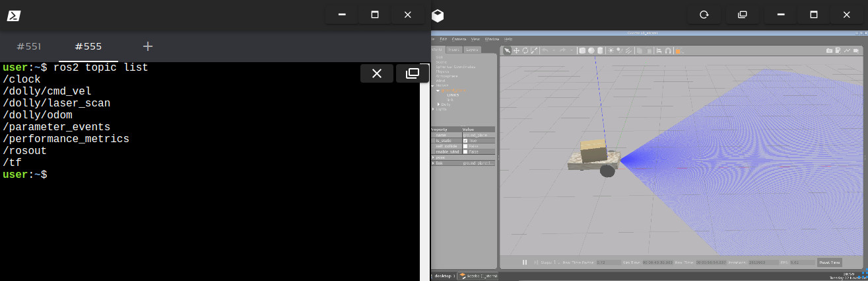Select the arrow selection mode tool

(507, 51)
